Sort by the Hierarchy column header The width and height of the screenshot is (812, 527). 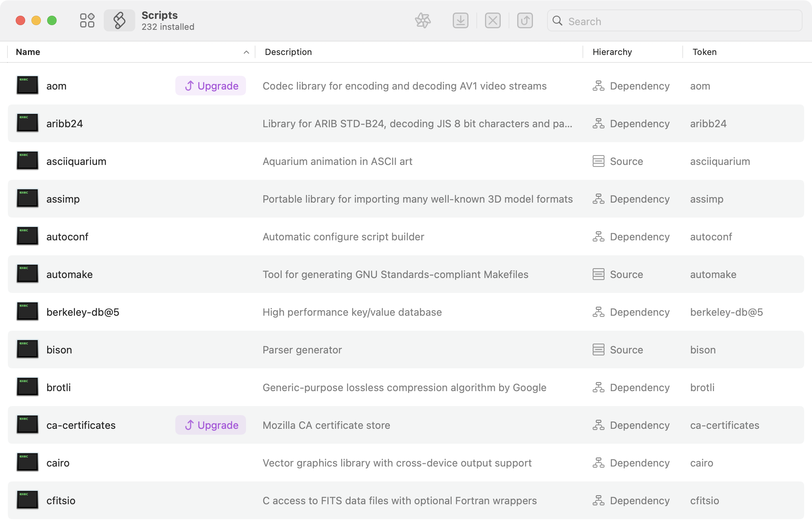coord(612,52)
